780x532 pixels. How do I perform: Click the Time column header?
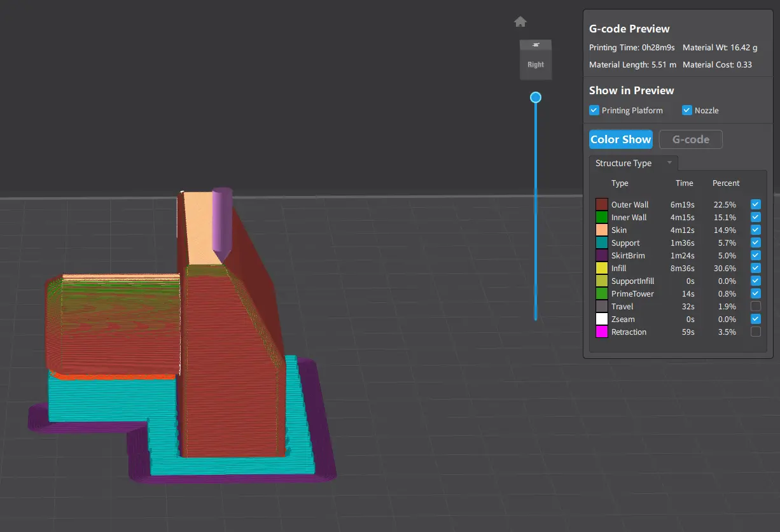click(x=685, y=183)
